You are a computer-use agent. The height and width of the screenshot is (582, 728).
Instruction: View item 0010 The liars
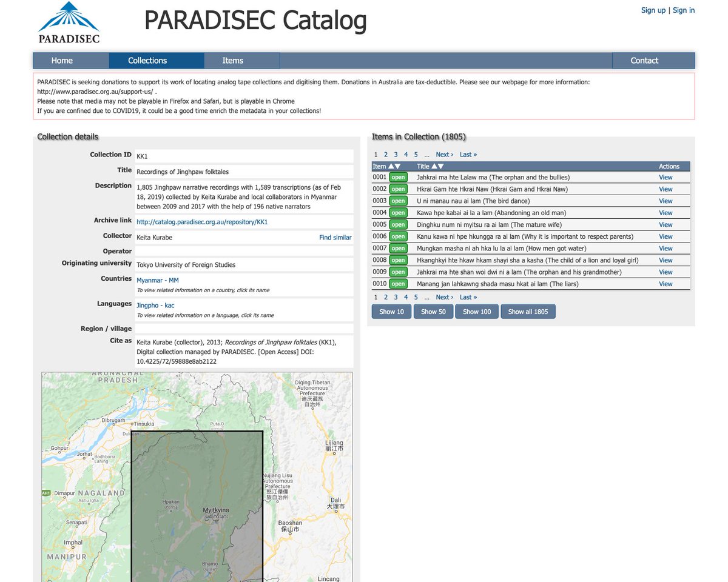coord(666,284)
